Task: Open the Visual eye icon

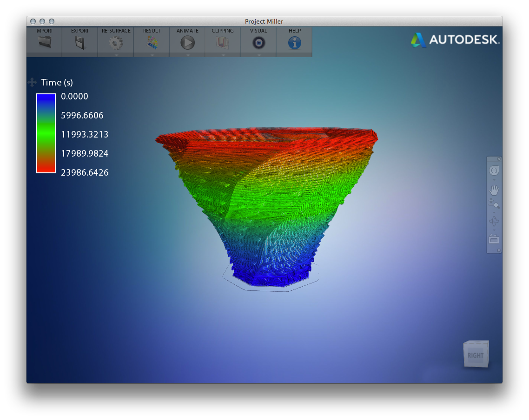Action: click(258, 43)
